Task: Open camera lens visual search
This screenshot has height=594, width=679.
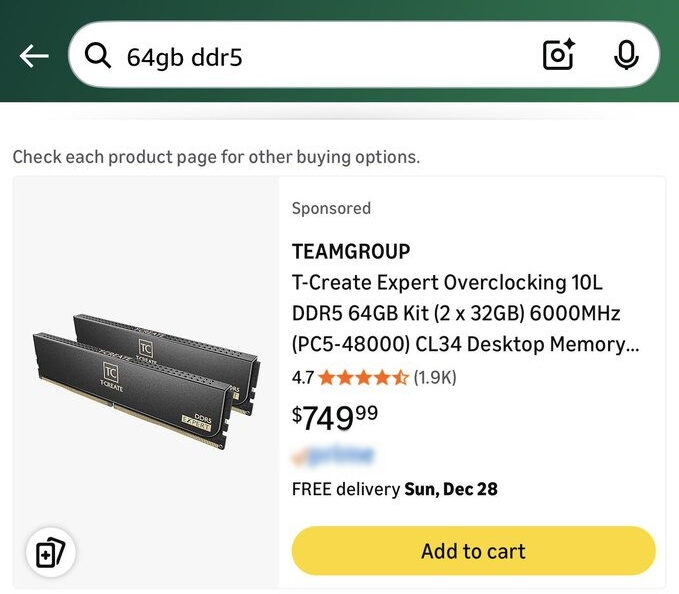Action: point(559,56)
